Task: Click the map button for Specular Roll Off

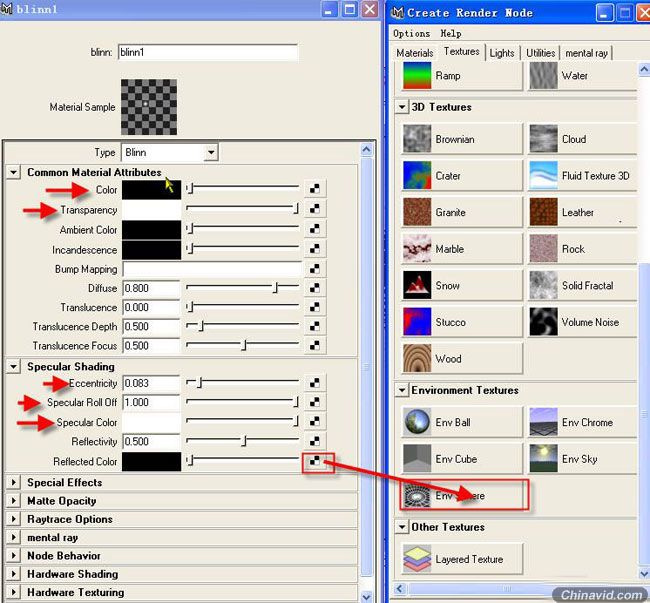Action: click(315, 402)
